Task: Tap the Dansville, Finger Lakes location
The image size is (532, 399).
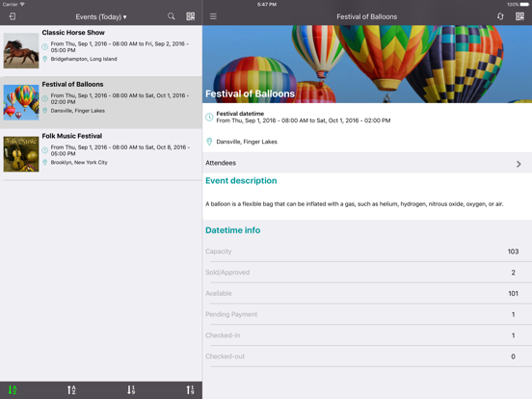Action: point(247,142)
